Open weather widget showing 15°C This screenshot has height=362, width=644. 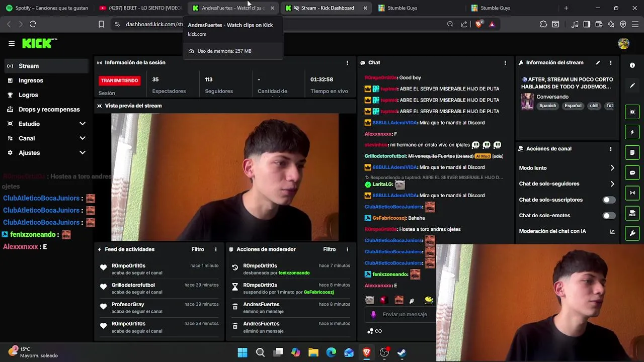pyautogui.click(x=33, y=352)
